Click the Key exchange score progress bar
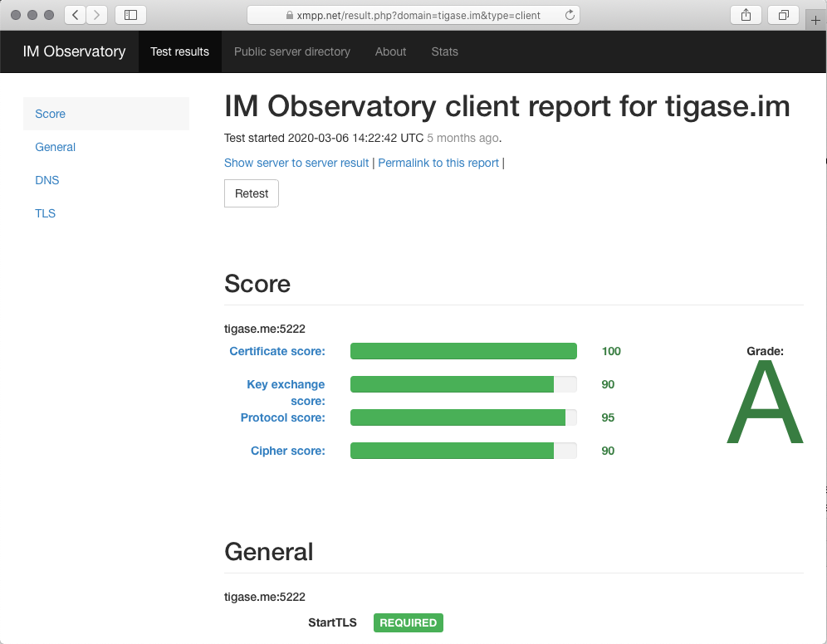The width and height of the screenshot is (827, 644). click(x=463, y=384)
